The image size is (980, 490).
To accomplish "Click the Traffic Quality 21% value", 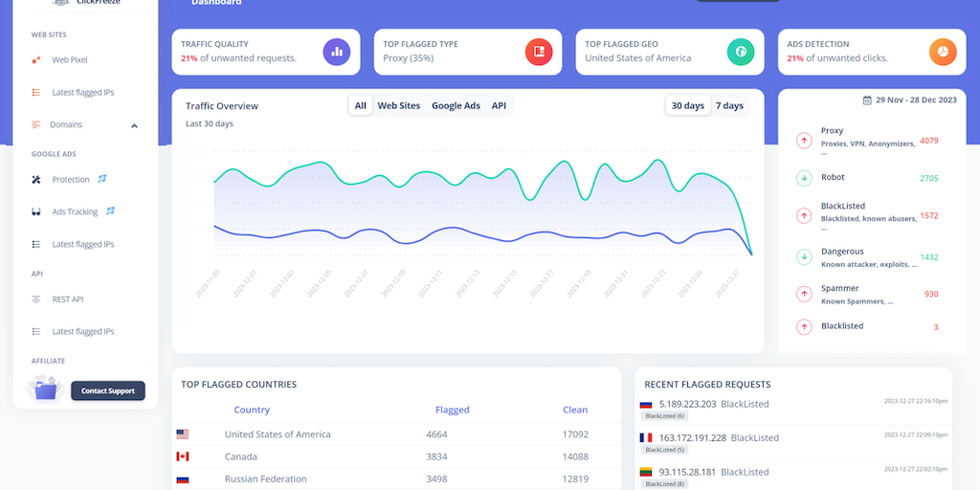I will (189, 58).
